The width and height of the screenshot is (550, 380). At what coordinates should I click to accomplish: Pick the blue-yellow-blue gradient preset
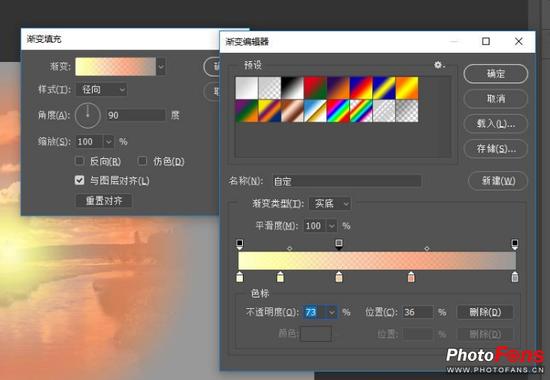tap(383, 88)
